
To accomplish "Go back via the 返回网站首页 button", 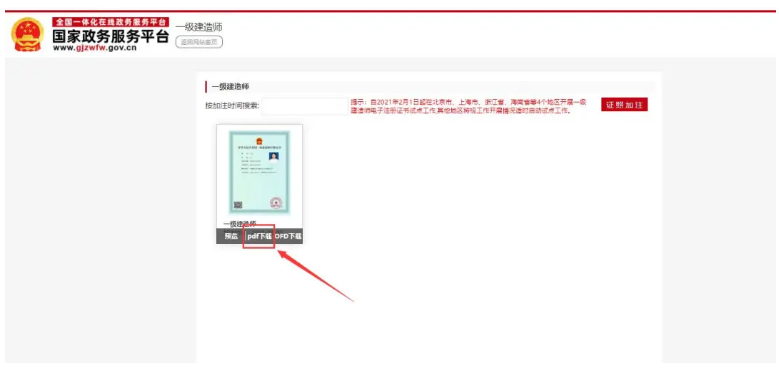I will (199, 42).
